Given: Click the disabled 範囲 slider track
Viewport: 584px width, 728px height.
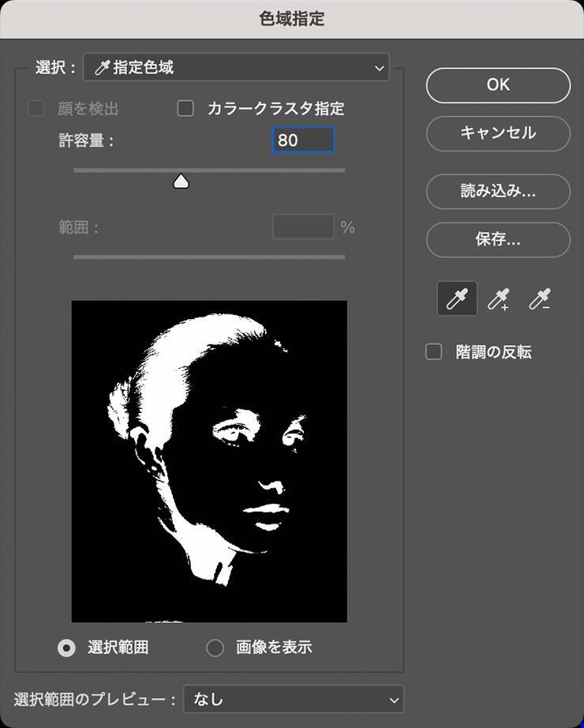Looking at the screenshot, I should pyautogui.click(x=209, y=257).
